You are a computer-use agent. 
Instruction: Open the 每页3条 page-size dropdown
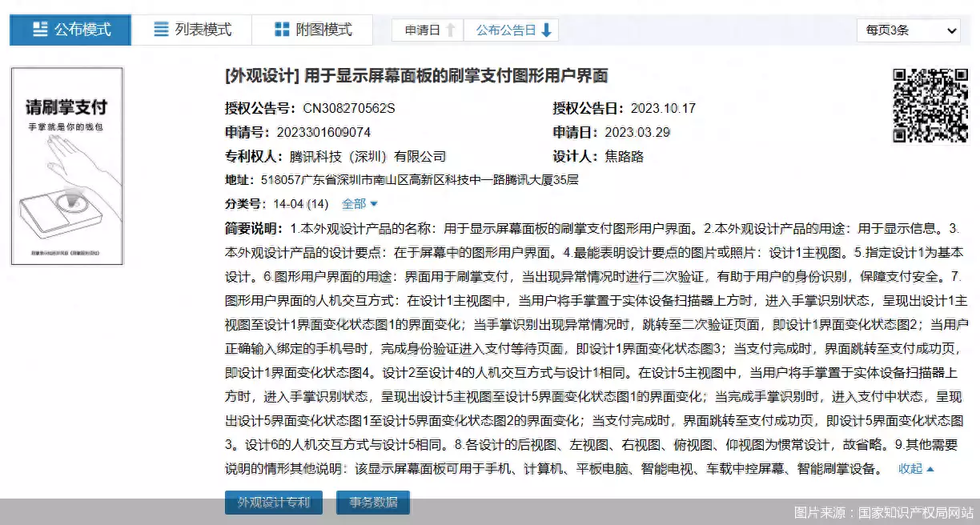[908, 30]
